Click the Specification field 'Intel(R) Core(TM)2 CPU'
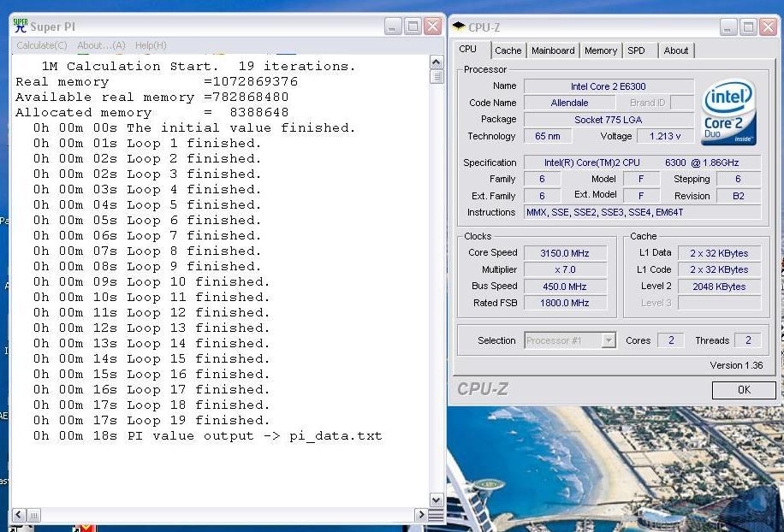The width and height of the screenshot is (784, 532). tap(643, 163)
